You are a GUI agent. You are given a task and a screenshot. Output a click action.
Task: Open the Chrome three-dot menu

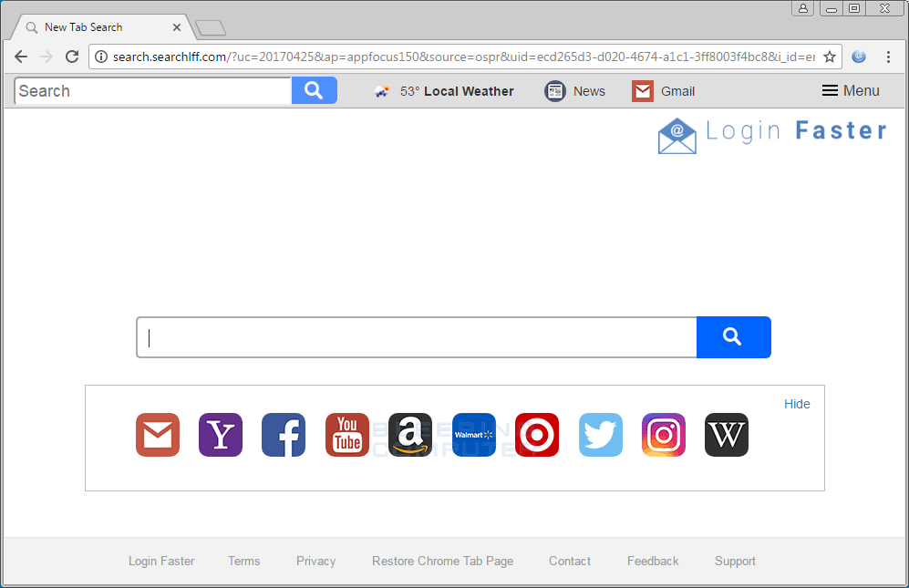tap(888, 57)
